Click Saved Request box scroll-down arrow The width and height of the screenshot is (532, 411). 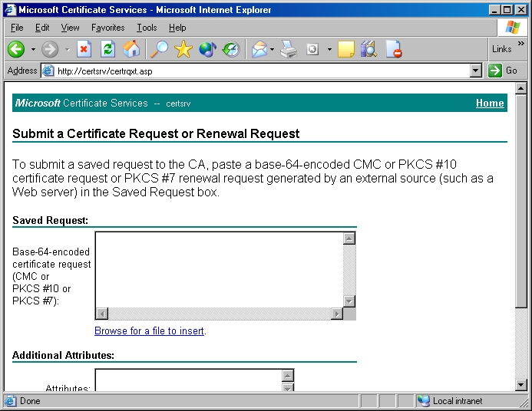349,301
